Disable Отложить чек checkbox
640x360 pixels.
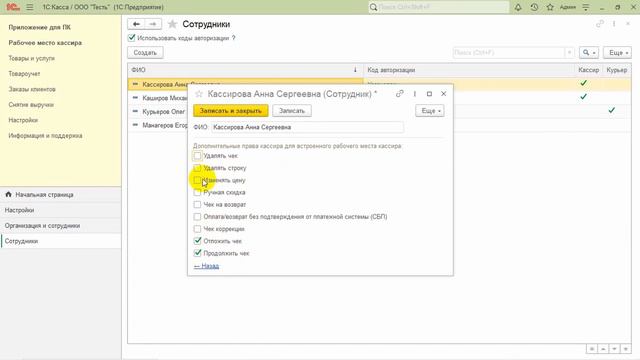pyautogui.click(x=197, y=241)
